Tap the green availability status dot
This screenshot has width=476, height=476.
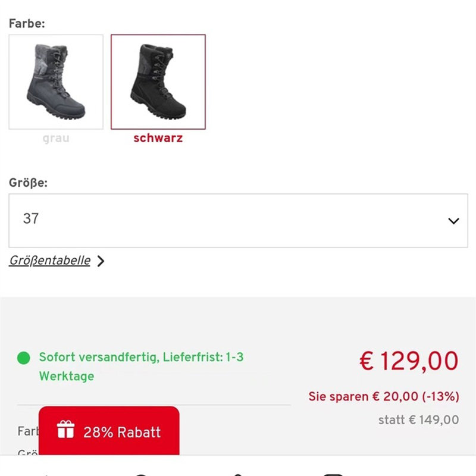pos(23,358)
